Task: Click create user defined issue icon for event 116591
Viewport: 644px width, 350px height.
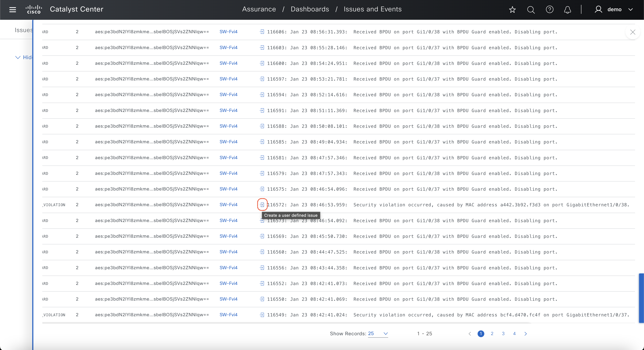Action: (x=262, y=110)
